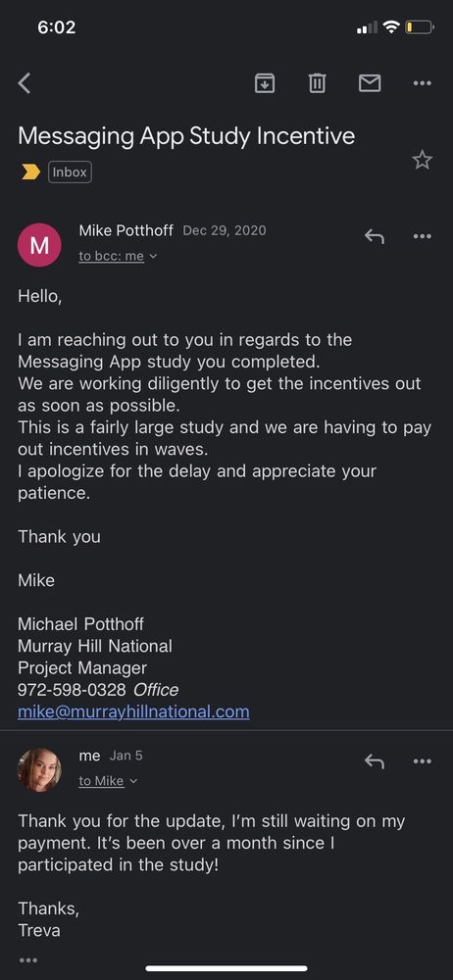The width and height of the screenshot is (453, 980).
Task: Reply to Mike Potthoff's message
Action: tap(375, 236)
